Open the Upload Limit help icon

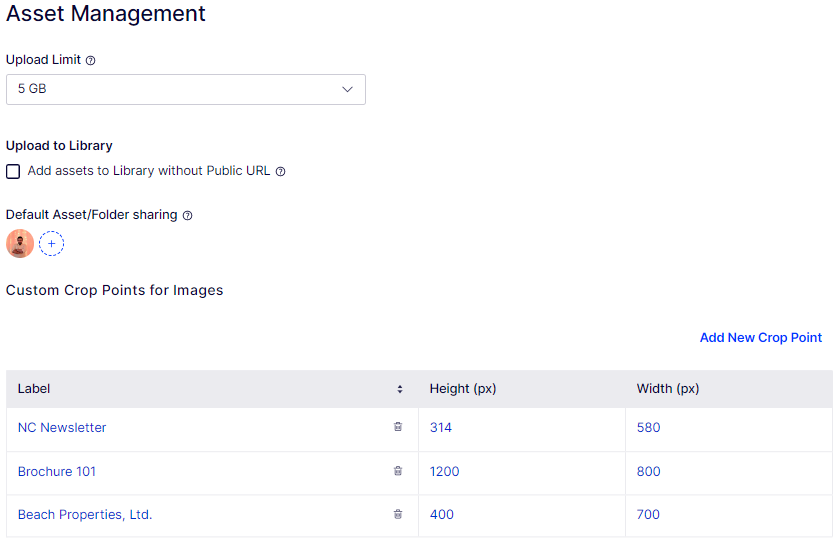click(91, 61)
